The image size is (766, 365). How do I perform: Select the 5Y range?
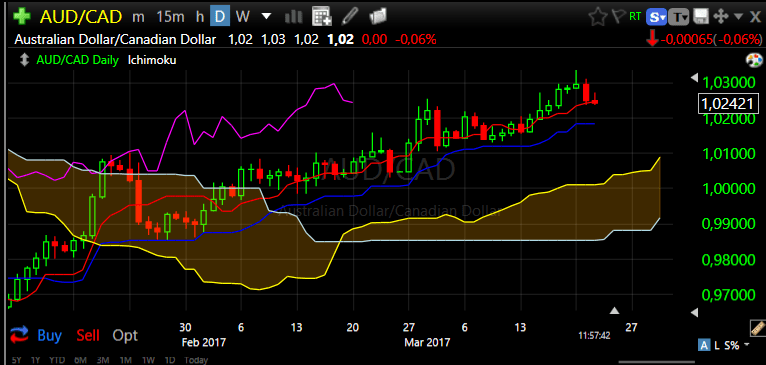tap(17, 360)
